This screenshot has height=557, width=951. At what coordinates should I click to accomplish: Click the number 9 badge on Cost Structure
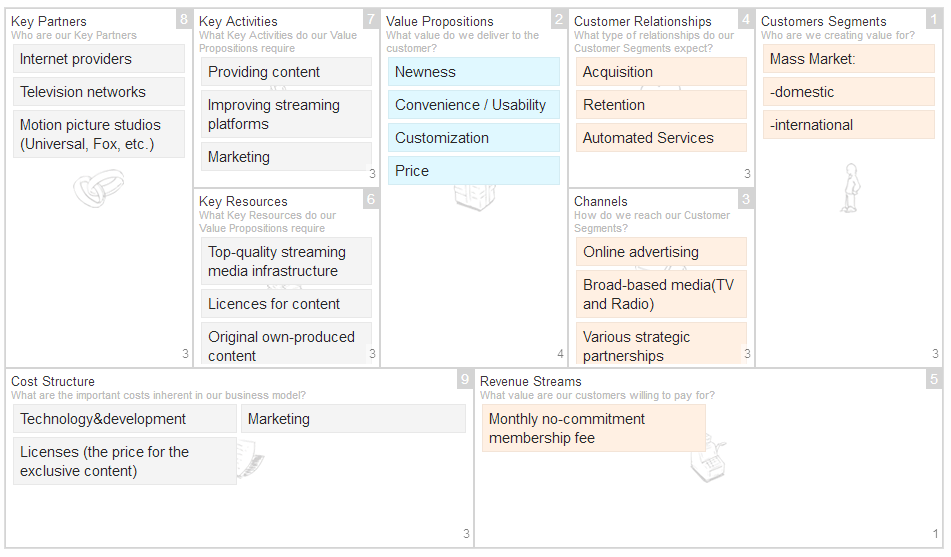pos(465,379)
